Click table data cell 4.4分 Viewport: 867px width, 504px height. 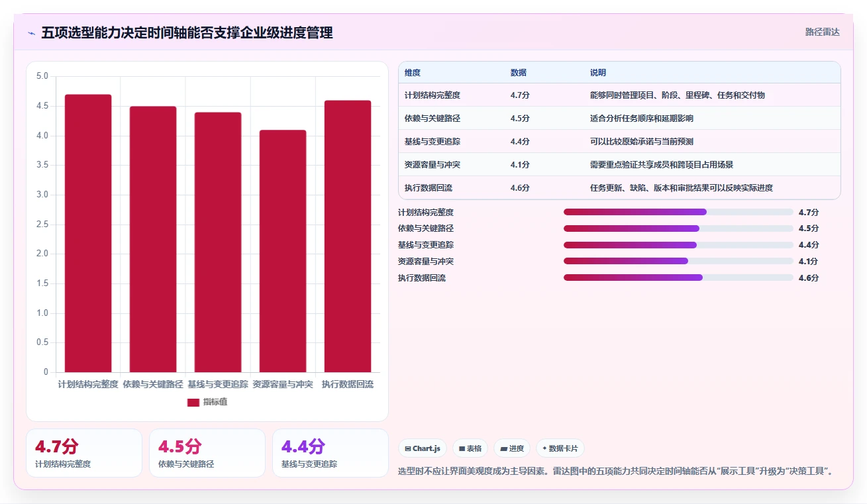(x=520, y=142)
